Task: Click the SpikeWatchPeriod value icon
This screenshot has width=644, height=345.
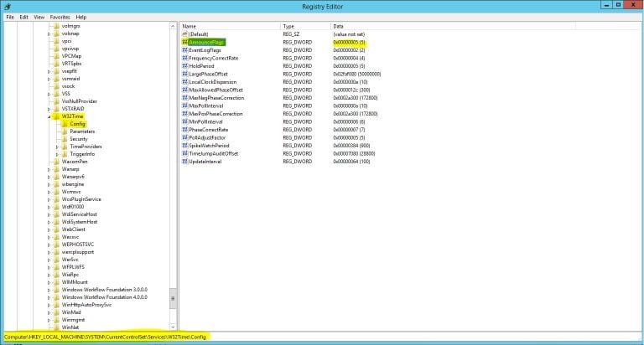Action: pos(184,146)
